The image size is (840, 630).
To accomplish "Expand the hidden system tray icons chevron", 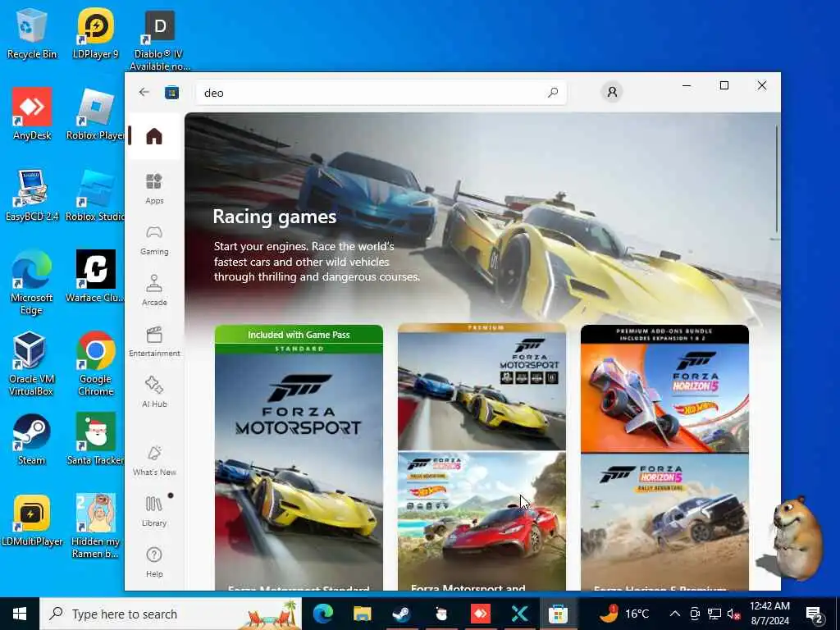I will (675, 614).
